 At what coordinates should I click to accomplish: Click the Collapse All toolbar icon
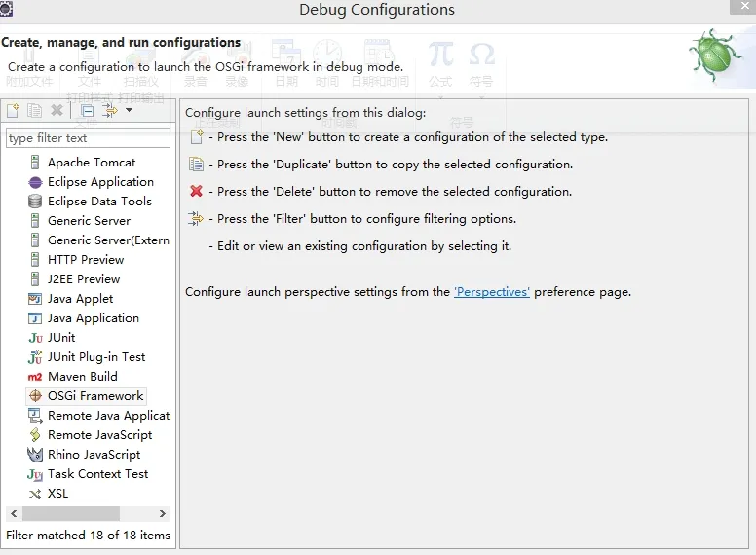pyautogui.click(x=88, y=111)
